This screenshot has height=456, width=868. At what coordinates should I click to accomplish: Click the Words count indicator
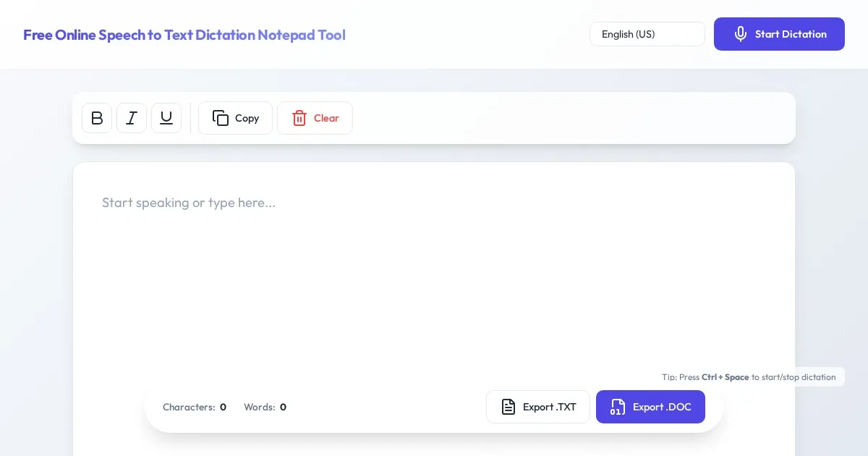tap(265, 407)
